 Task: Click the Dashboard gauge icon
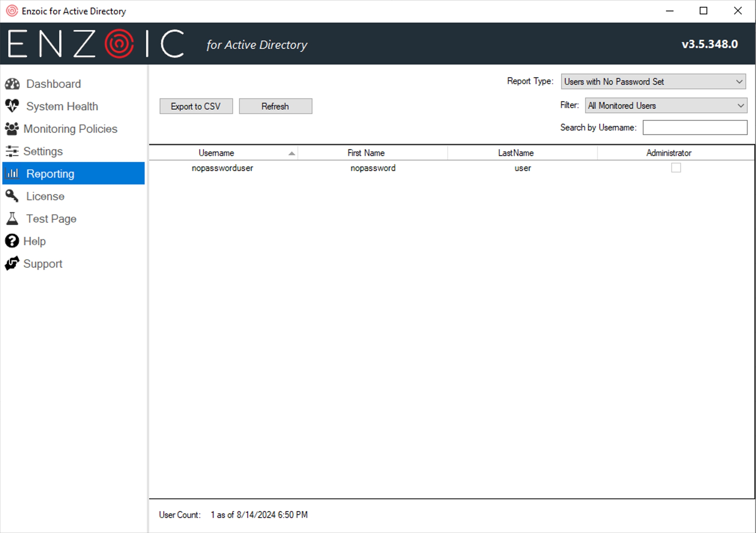(x=12, y=84)
